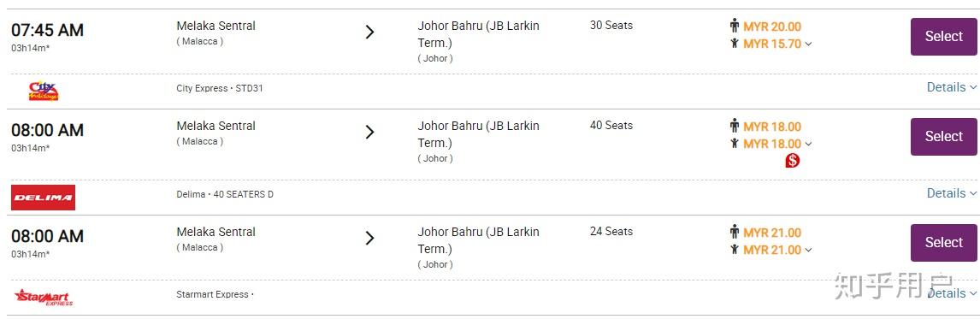Click the red dollar sign discount icon

click(x=793, y=161)
